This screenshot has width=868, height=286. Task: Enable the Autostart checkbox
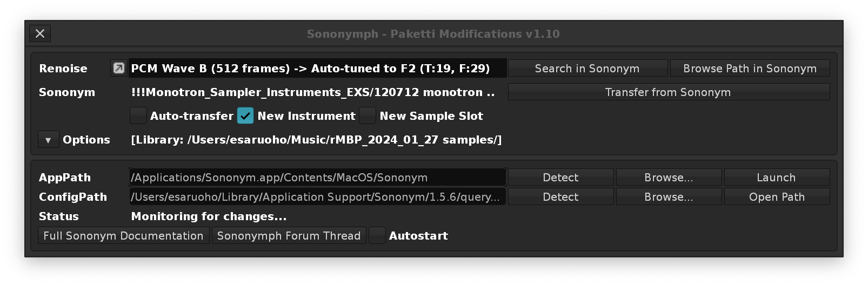[x=377, y=236]
